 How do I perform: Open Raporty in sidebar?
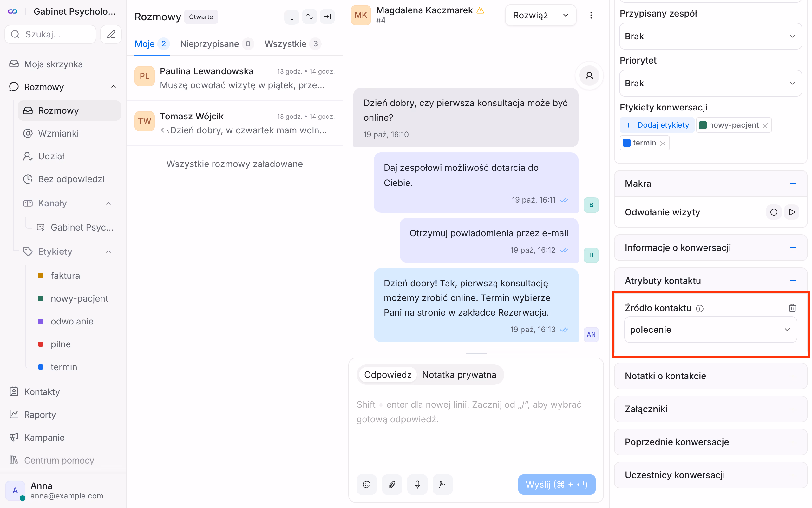coord(40,415)
